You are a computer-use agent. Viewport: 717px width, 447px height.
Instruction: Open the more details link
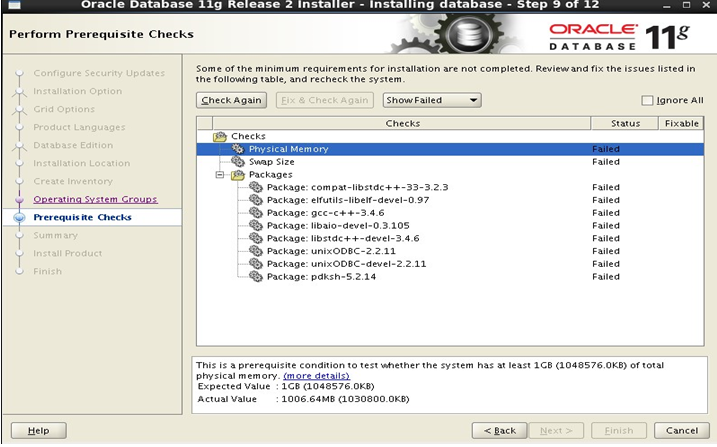[316, 376]
